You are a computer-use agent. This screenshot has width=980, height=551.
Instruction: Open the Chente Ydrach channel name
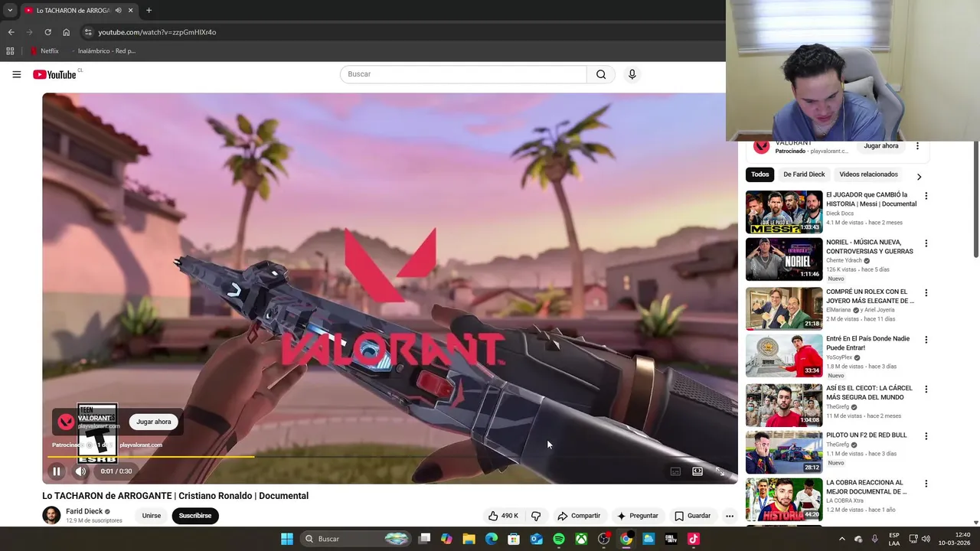click(844, 260)
